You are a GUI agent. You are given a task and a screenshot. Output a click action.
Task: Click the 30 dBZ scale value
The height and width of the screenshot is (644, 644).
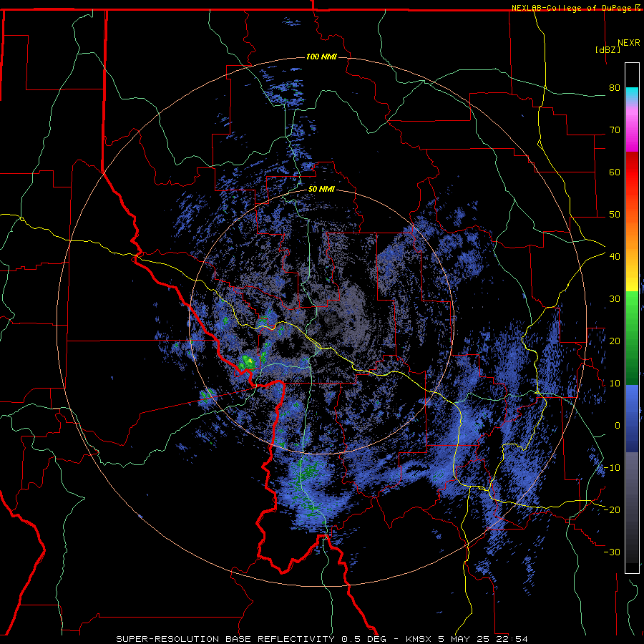[615, 299]
